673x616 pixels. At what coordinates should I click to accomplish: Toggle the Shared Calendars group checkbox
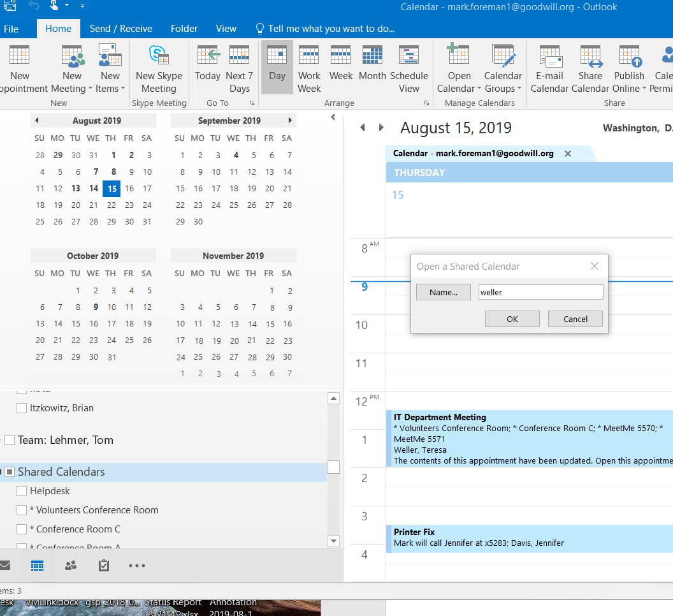(x=10, y=472)
